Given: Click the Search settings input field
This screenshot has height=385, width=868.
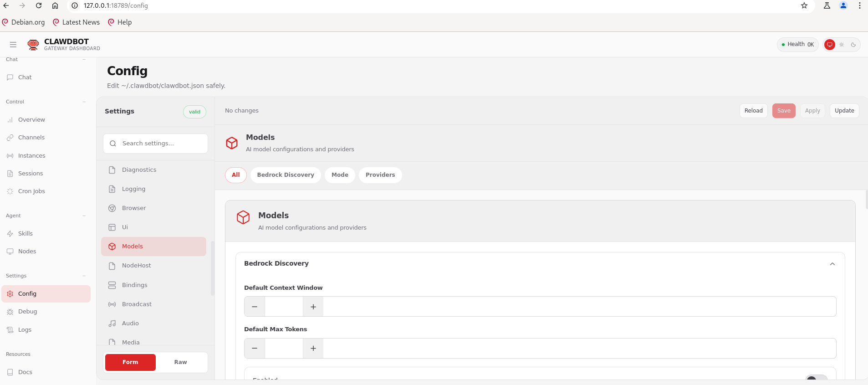Looking at the screenshot, I should click(x=162, y=144).
